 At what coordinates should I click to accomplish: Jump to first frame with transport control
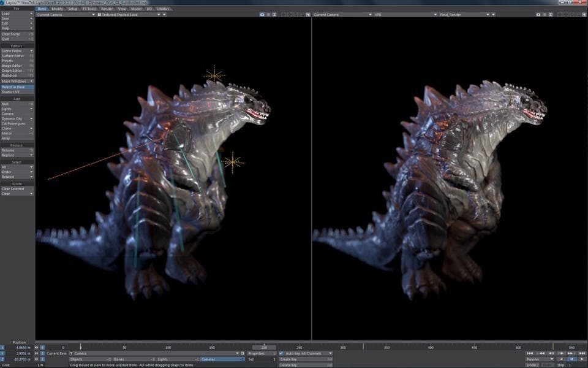click(529, 353)
